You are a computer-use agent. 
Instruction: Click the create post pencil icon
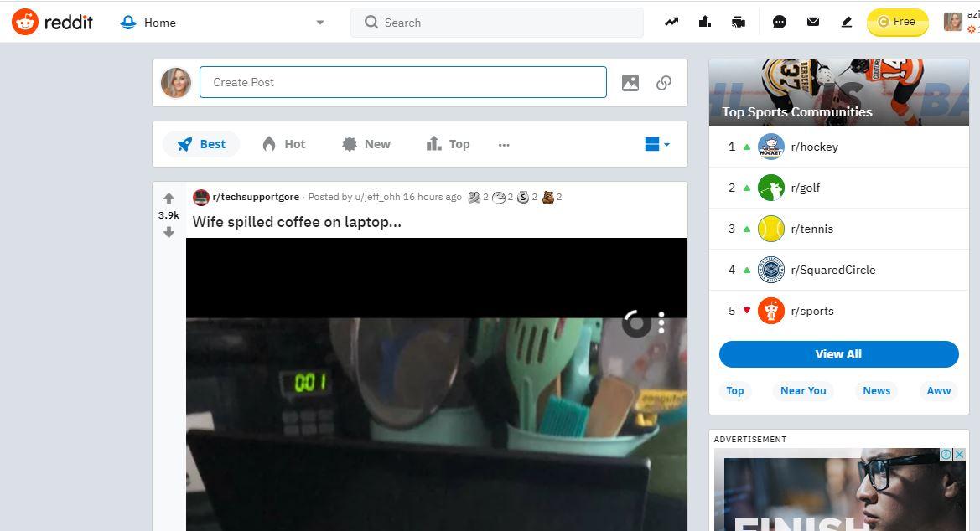846,23
